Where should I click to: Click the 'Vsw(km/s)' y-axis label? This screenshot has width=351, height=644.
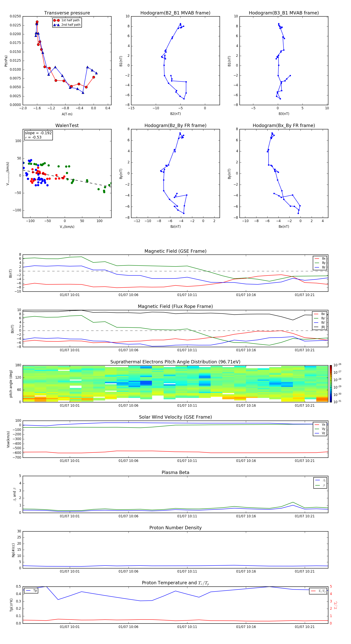click(8, 439)
